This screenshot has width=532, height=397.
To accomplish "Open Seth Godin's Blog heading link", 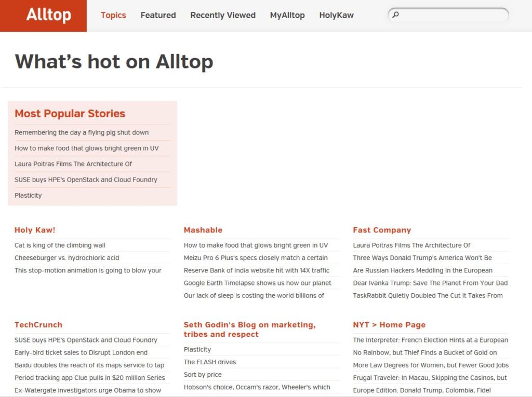I will tap(250, 329).
